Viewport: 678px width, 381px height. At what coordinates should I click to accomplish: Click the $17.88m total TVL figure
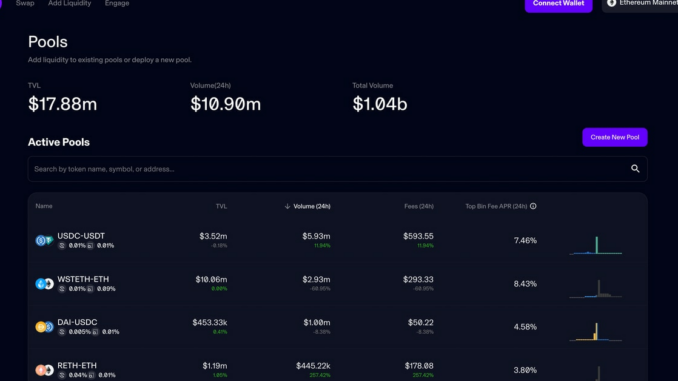(x=63, y=104)
